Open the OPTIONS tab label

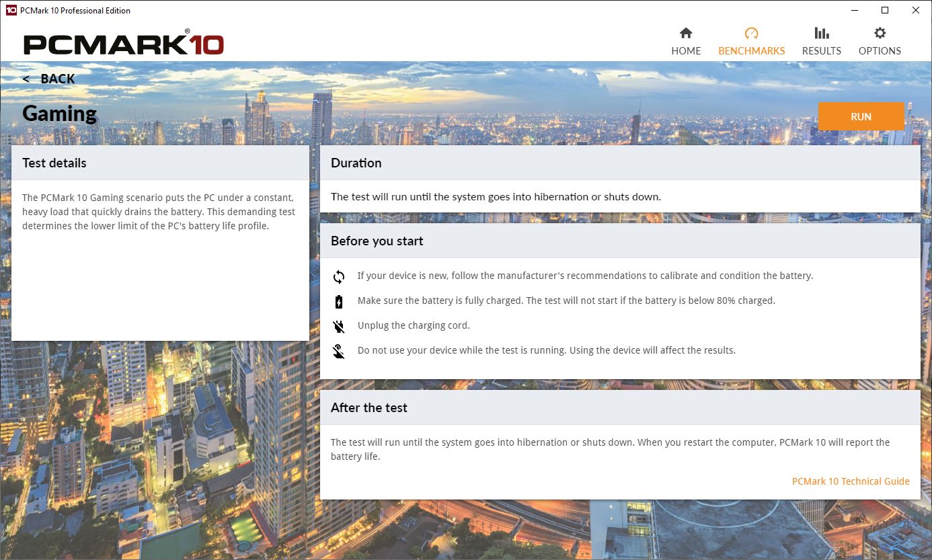[x=880, y=51]
